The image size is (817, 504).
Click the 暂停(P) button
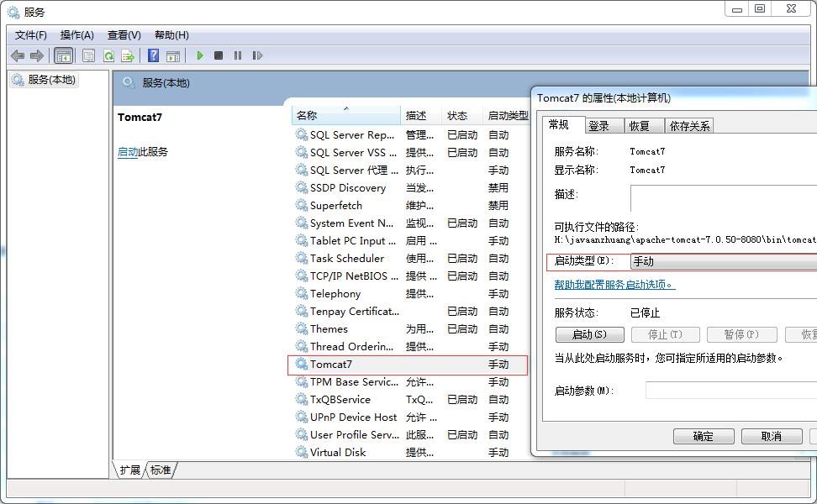(741, 335)
